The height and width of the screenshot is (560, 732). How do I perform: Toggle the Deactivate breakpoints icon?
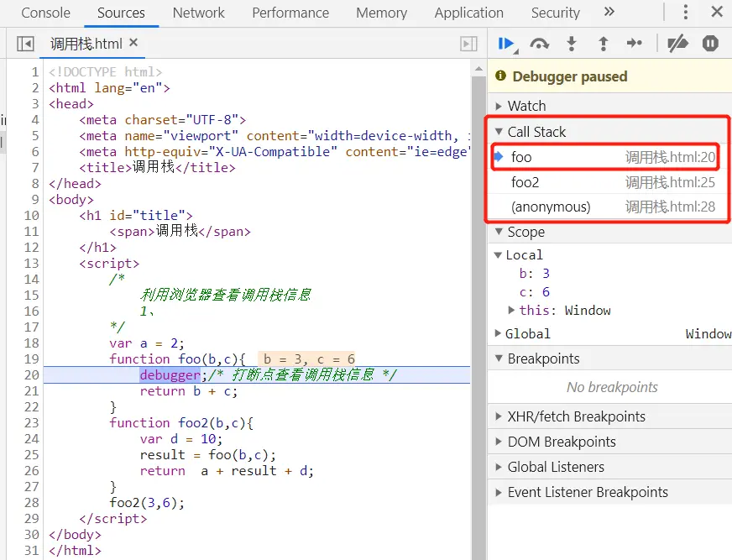click(677, 44)
